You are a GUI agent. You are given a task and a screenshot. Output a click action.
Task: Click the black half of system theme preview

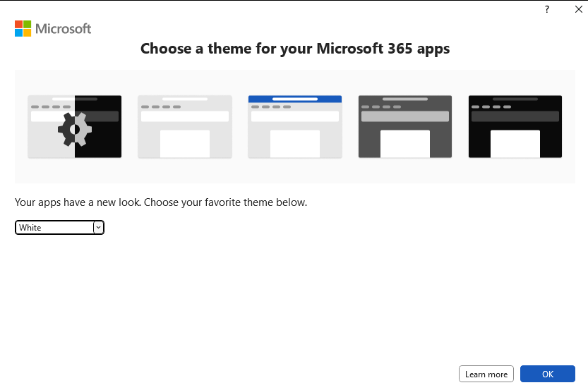click(x=98, y=127)
